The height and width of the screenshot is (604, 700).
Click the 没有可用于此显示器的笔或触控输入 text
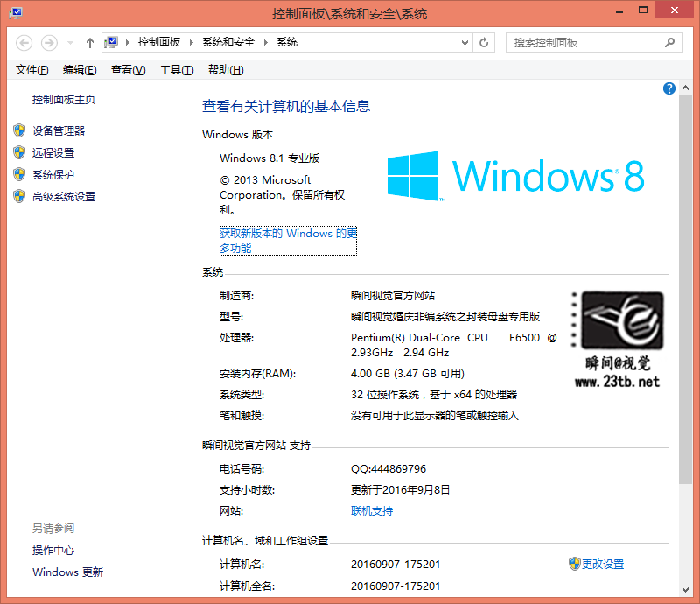pyautogui.click(x=435, y=416)
